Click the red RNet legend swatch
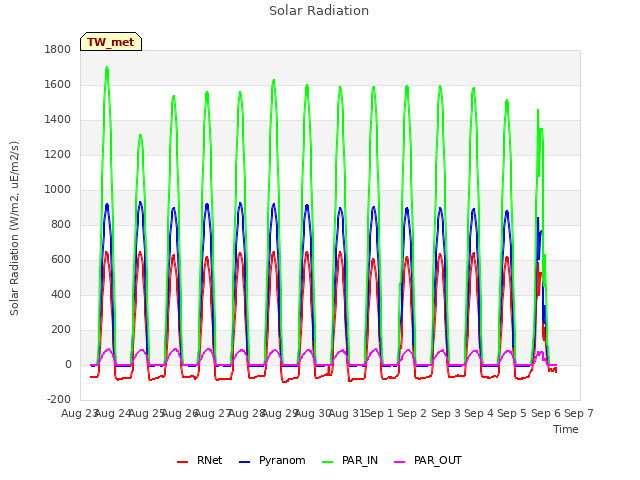The width and height of the screenshot is (640, 480). tap(182, 462)
